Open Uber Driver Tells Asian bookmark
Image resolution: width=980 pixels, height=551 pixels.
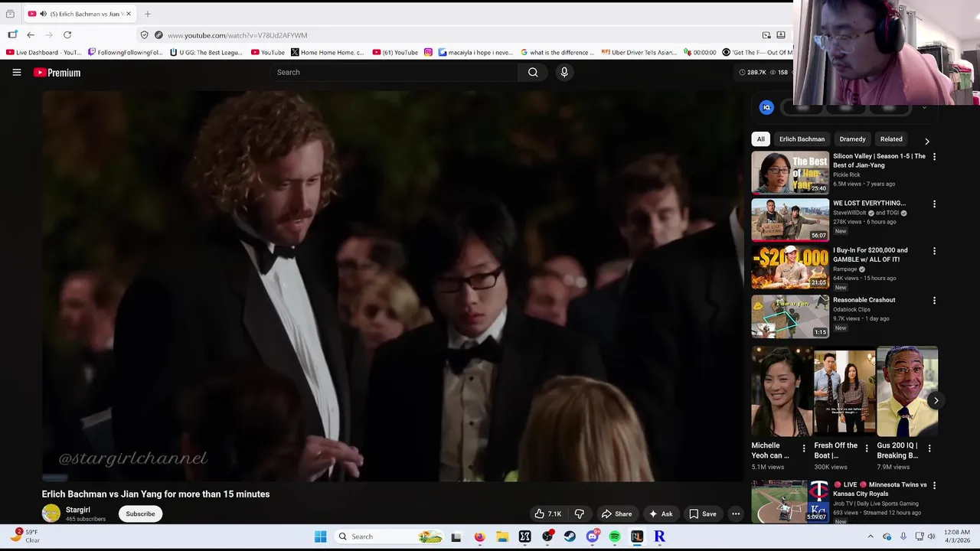click(x=639, y=53)
